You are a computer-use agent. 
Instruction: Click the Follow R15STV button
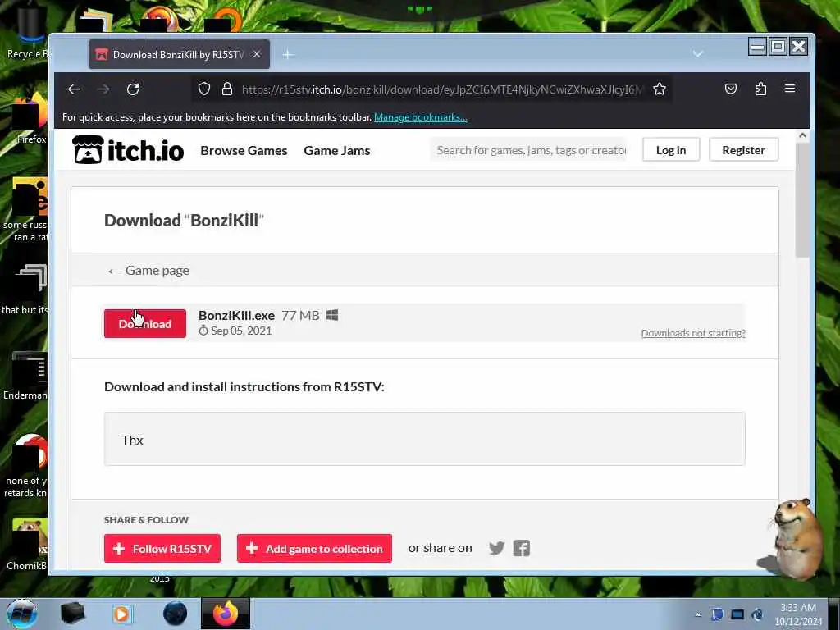(x=162, y=549)
